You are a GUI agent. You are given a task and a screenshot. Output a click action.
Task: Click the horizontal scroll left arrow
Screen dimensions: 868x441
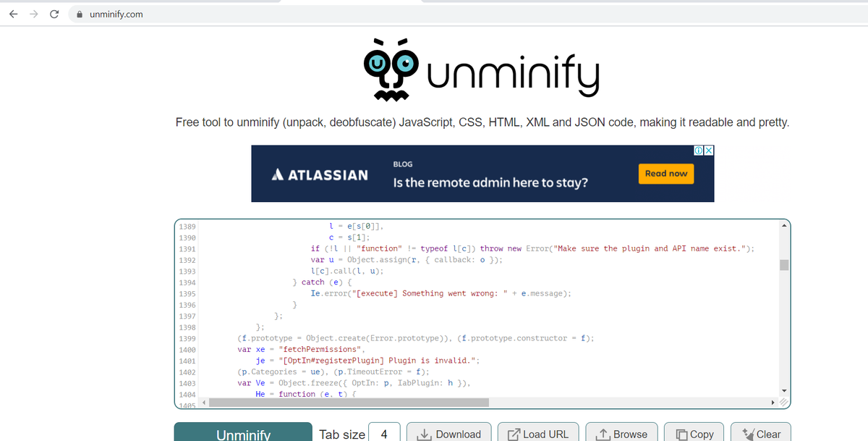pyautogui.click(x=204, y=402)
